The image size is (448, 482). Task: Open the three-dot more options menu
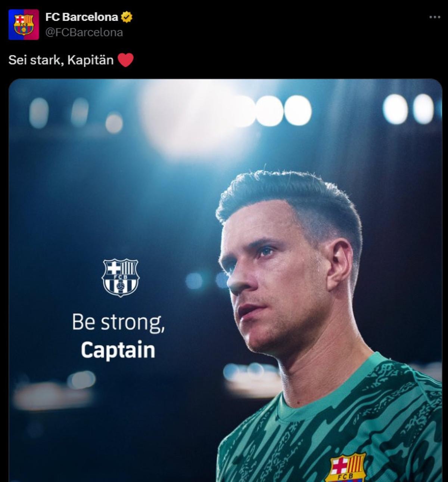pos(435,17)
